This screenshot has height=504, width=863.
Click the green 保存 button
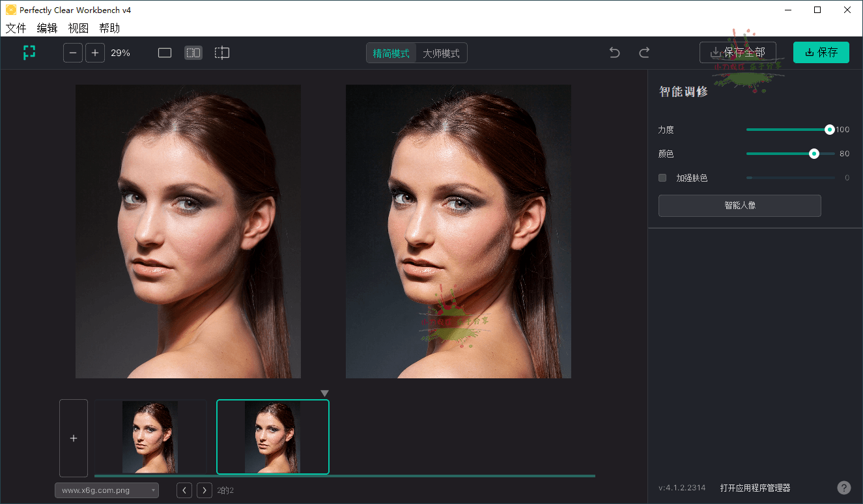(x=821, y=53)
